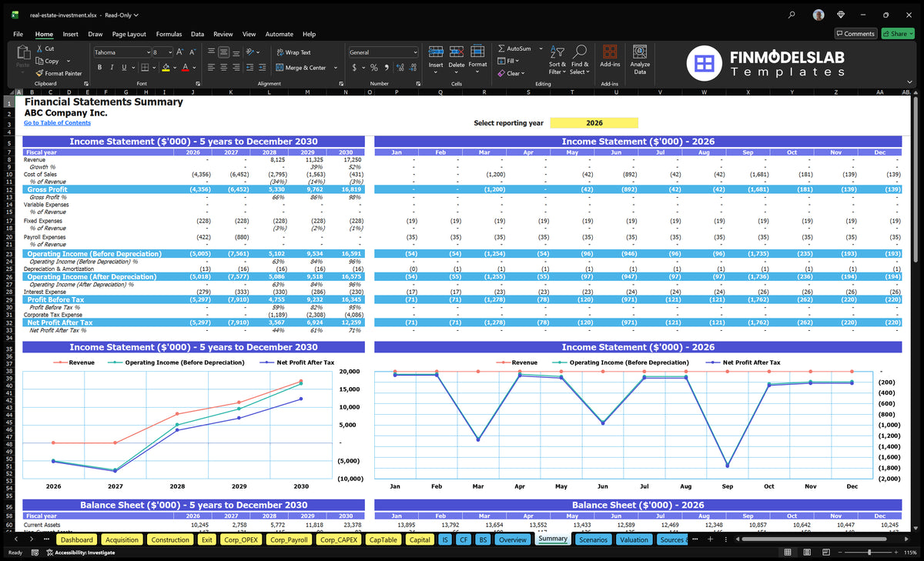Toggle bold formatting
This screenshot has height=561, width=924.
pyautogui.click(x=100, y=67)
